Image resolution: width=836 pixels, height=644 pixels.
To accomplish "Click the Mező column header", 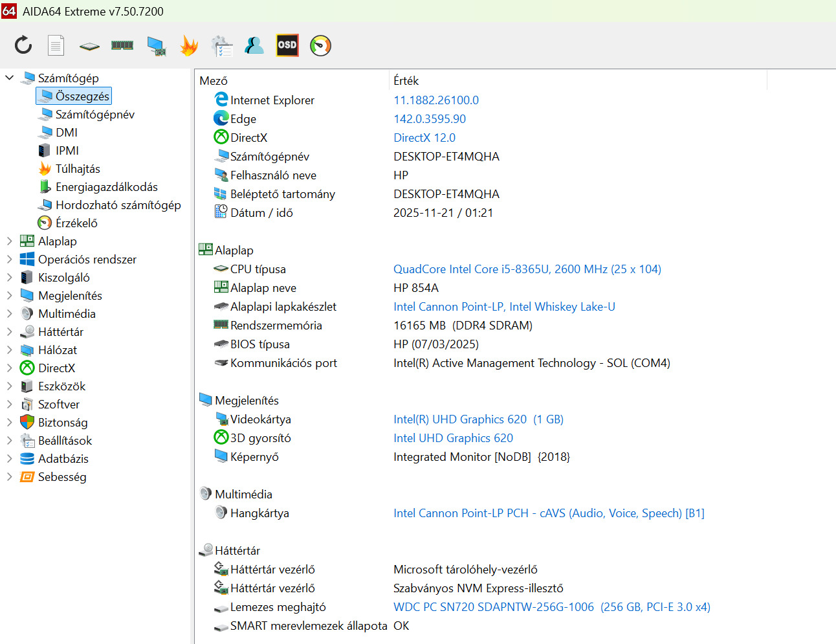I will [214, 80].
